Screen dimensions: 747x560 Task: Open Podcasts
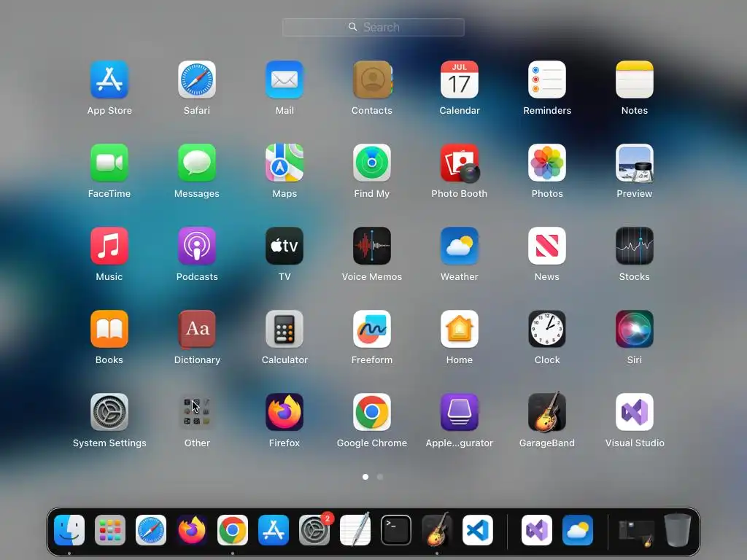[197, 246]
